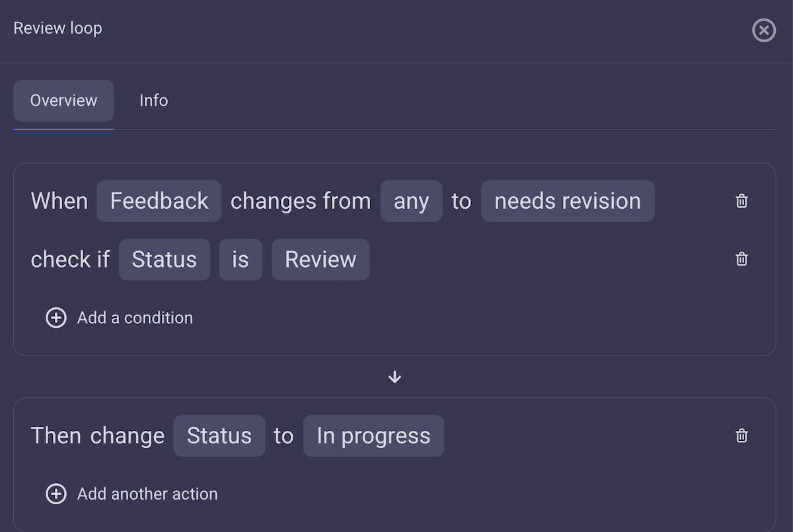This screenshot has width=793, height=532.
Task: Delete the change Status action
Action: tap(741, 436)
